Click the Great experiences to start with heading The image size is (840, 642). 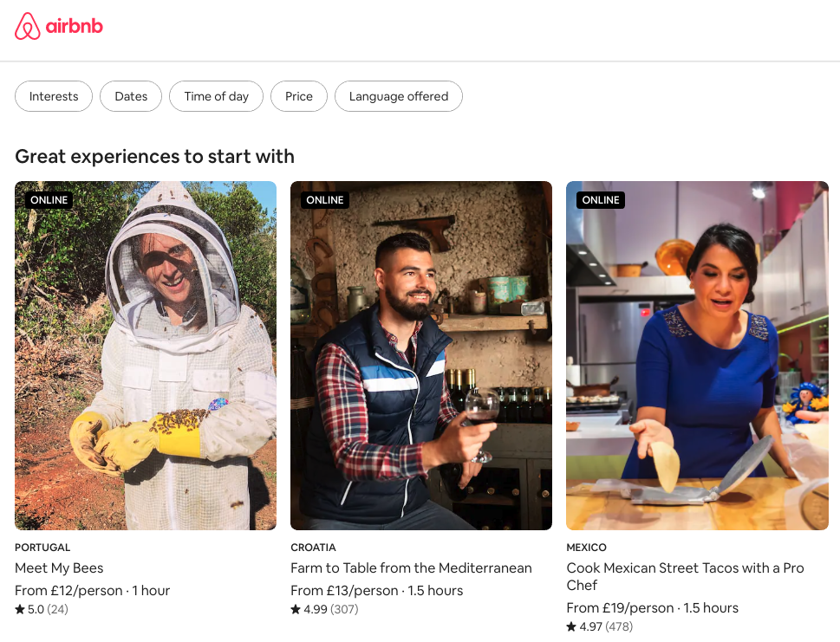154,156
